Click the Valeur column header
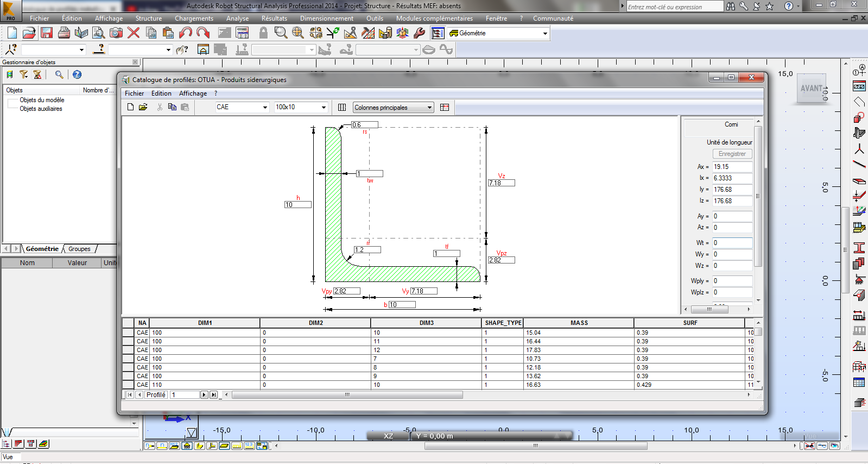868x464 pixels. 77,263
